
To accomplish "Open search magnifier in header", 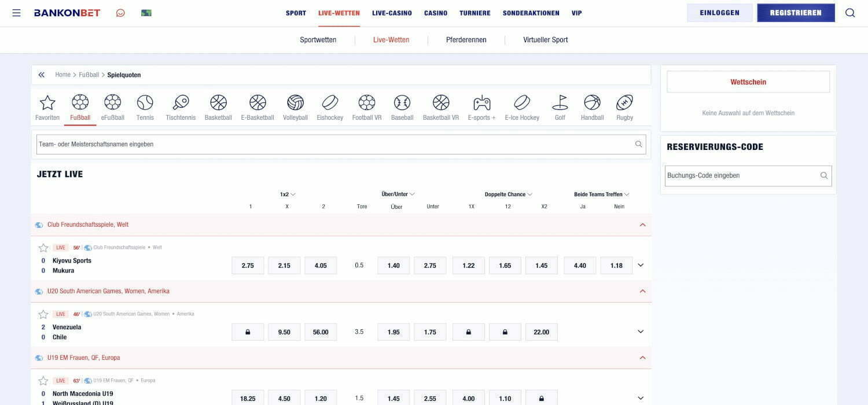I will [x=850, y=13].
